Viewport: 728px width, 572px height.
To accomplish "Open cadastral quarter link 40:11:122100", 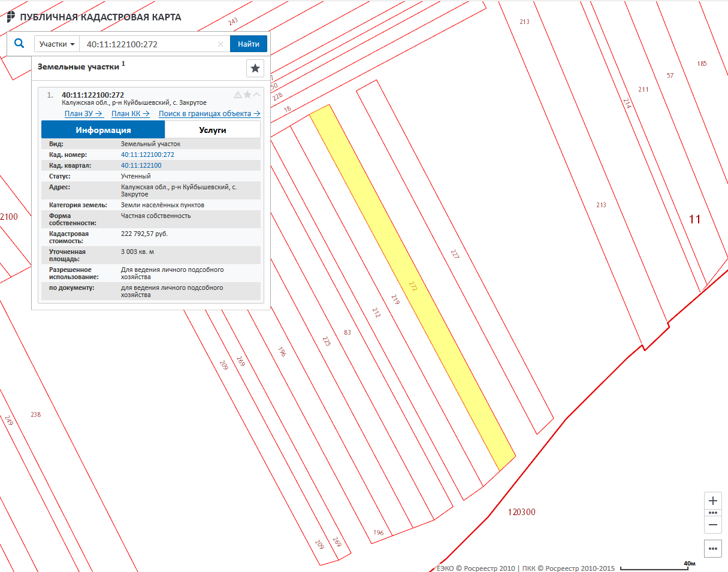I will tap(141, 165).
